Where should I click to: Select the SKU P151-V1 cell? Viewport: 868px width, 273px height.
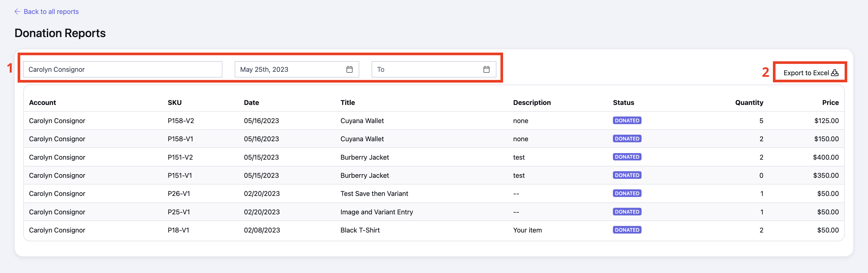180,175
